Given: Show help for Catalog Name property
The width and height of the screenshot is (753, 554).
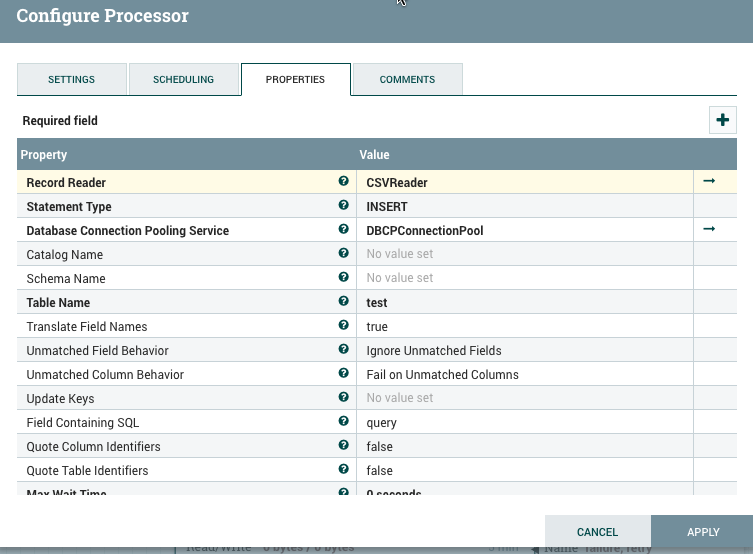Looking at the screenshot, I should (343, 254).
